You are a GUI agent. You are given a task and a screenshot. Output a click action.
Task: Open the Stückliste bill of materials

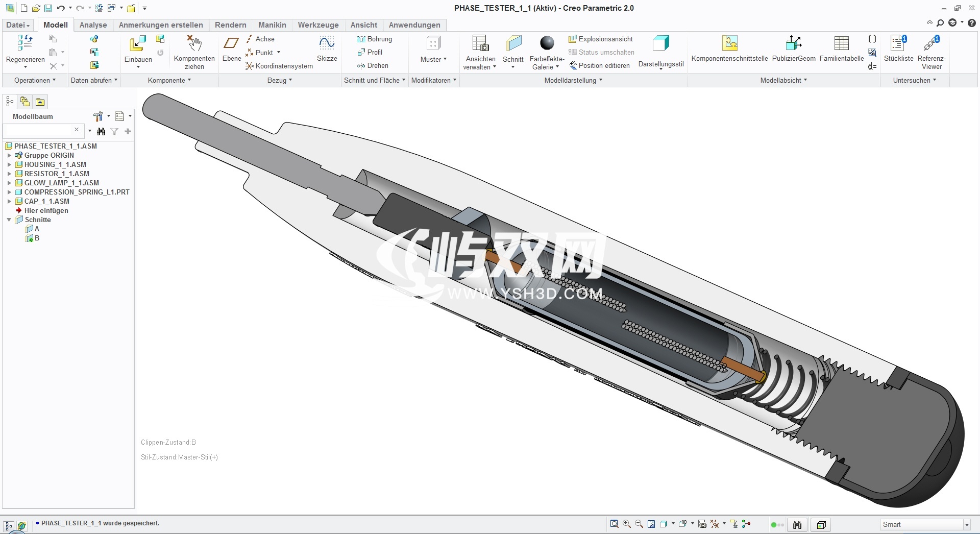(x=898, y=44)
